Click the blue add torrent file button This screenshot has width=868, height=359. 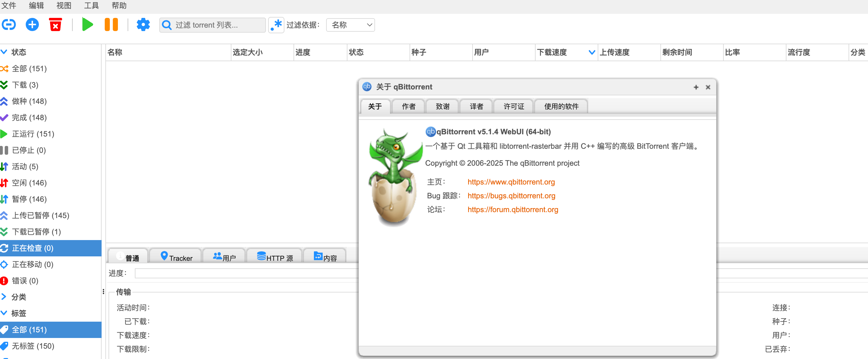(x=32, y=24)
